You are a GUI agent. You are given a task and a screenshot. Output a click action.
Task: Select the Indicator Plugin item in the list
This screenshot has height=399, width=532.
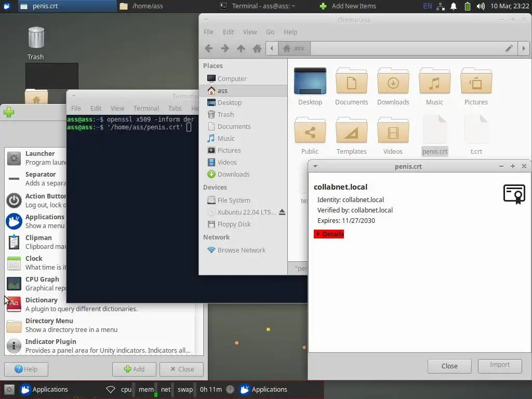click(100, 345)
